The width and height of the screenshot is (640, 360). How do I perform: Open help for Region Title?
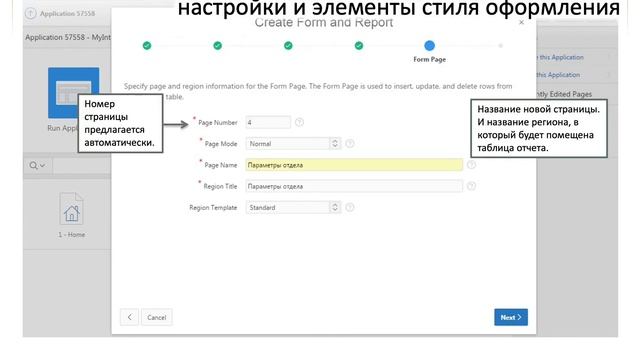(x=471, y=186)
